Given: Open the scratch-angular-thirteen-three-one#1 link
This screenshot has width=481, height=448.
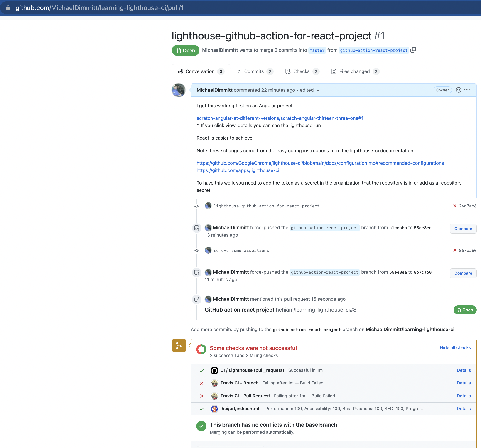Looking at the screenshot, I should pyautogui.click(x=280, y=118).
